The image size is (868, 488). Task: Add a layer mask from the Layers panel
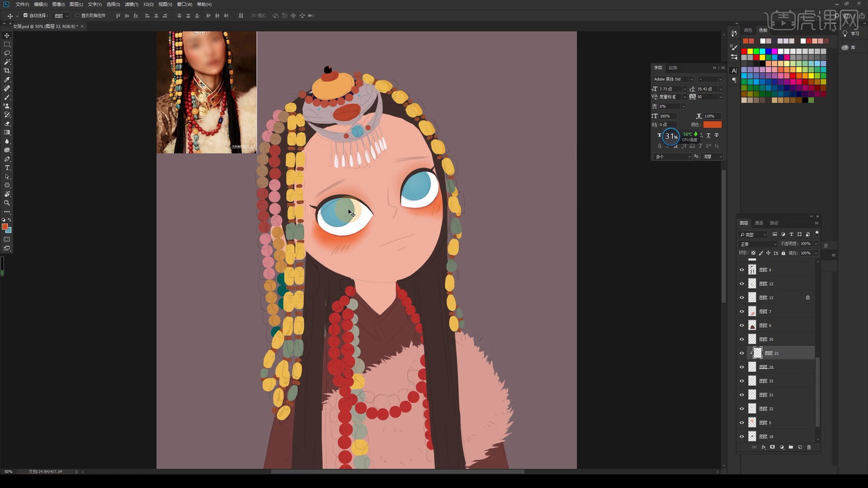773,447
